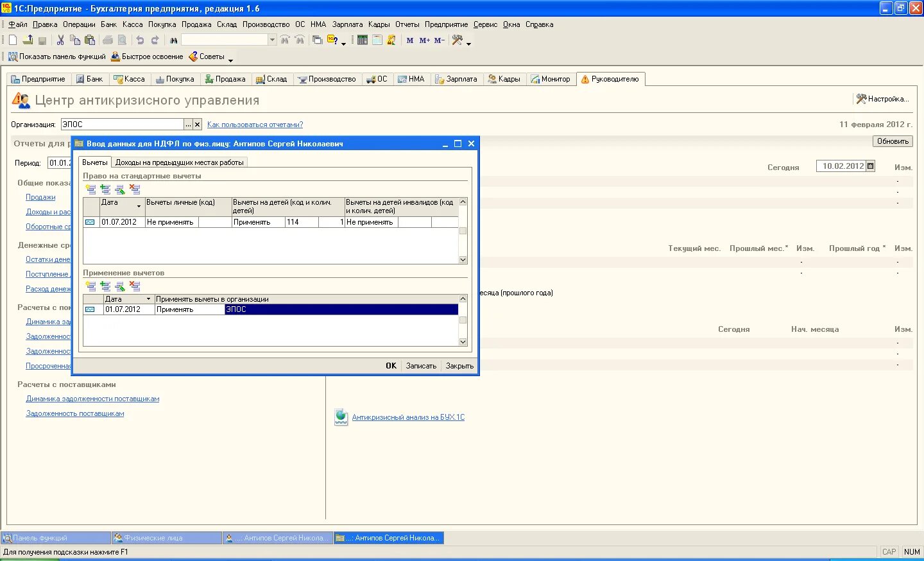Image resolution: width=924 pixels, height=561 pixels.
Task: Click the Организация input field ЭПОС
Action: pyautogui.click(x=123, y=125)
